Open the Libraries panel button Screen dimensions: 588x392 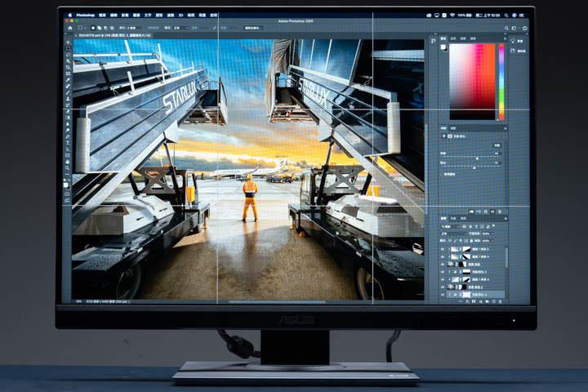click(x=519, y=51)
